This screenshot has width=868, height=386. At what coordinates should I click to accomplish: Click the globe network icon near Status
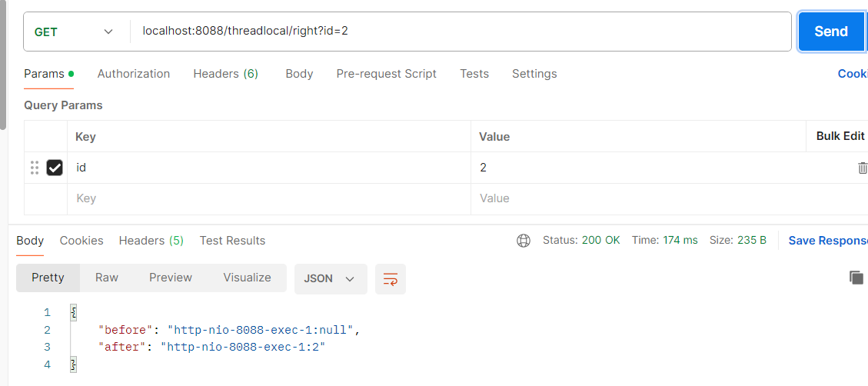pos(524,241)
